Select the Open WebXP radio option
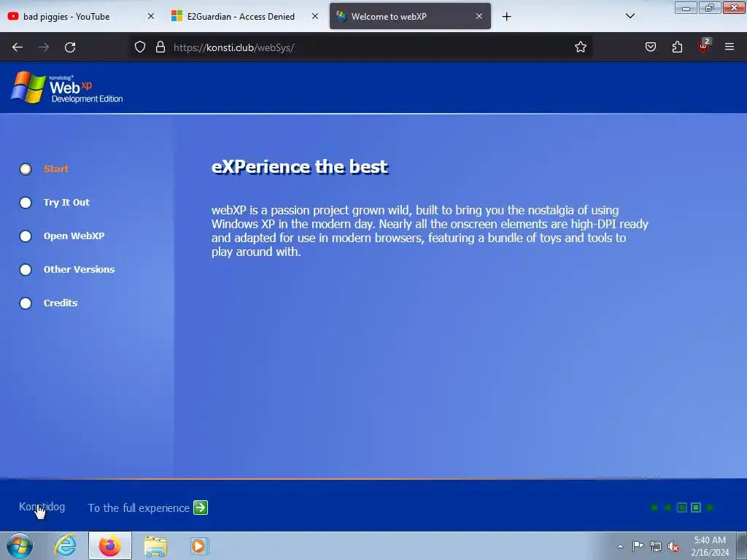 tap(26, 236)
